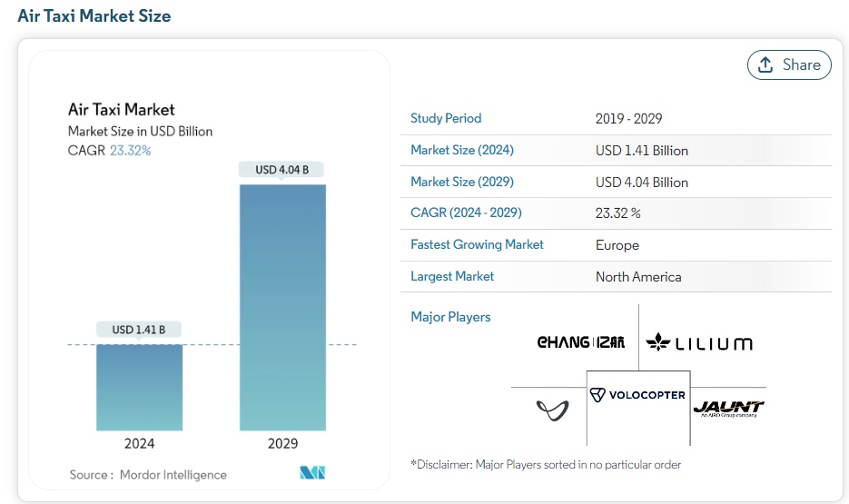
Task: Click the CAGR 23.32% value in chart
Action: (130, 151)
